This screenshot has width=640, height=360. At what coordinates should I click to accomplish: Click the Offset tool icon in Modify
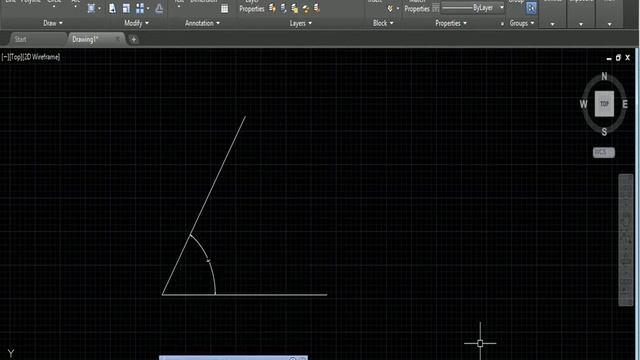159,8
